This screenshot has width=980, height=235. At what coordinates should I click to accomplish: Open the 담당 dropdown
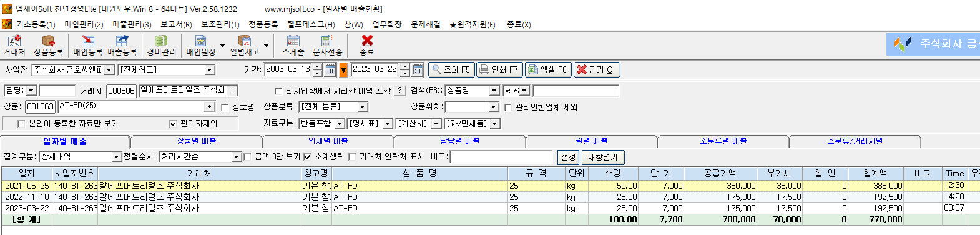[31, 91]
